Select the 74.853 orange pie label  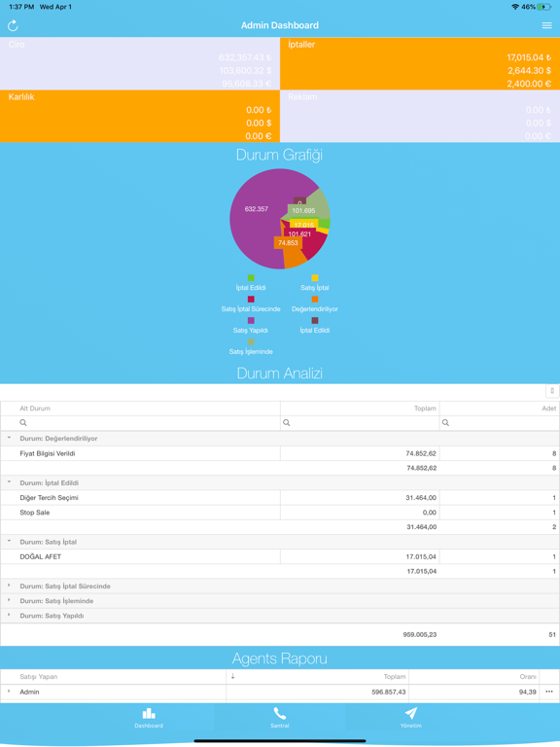pyautogui.click(x=288, y=242)
